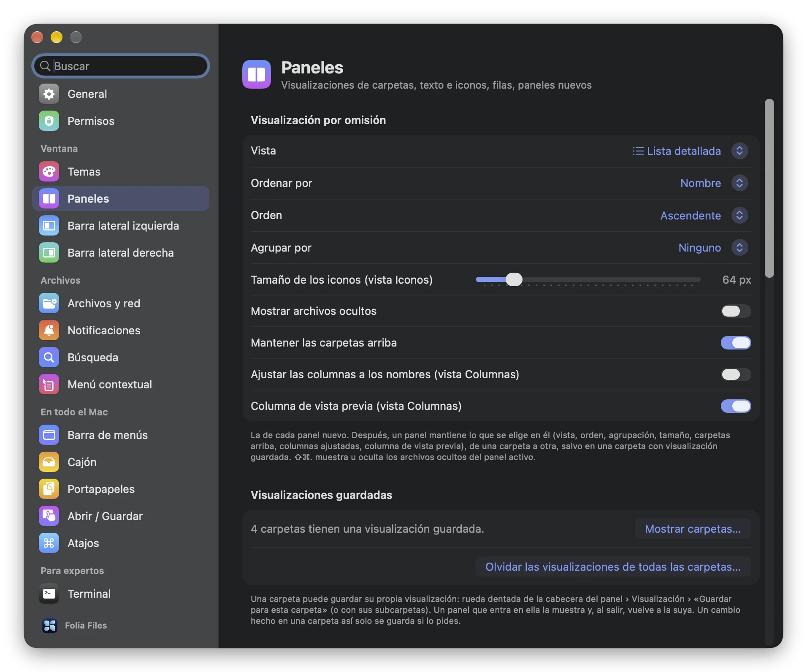The image size is (807, 672).
Task: Enable Mostrar archivos ocultos switch
Action: pos(736,311)
